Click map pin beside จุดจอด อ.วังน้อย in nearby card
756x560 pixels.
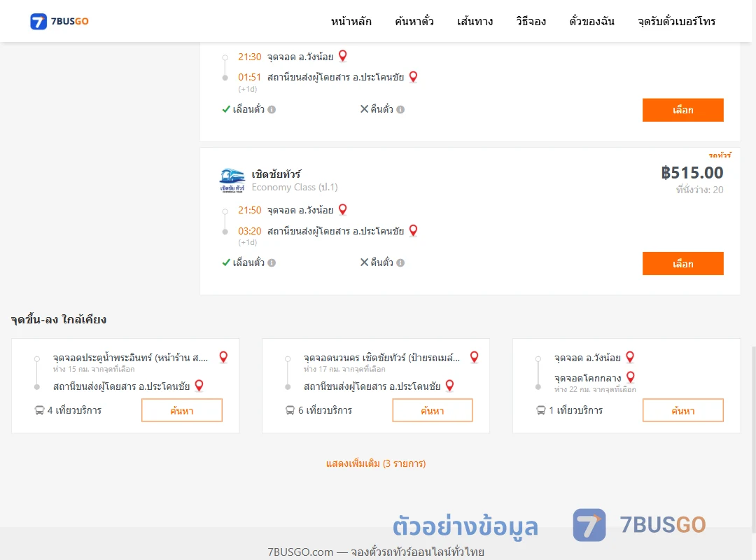(630, 357)
